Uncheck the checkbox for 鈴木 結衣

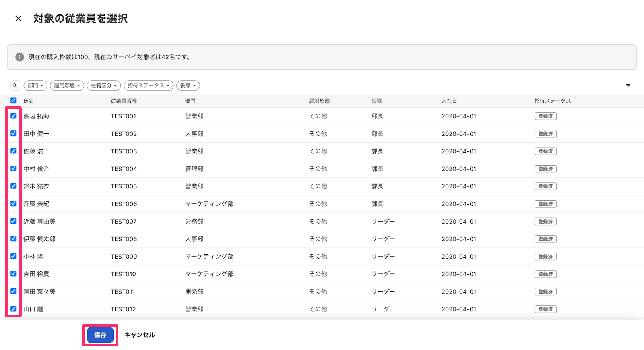(13, 186)
